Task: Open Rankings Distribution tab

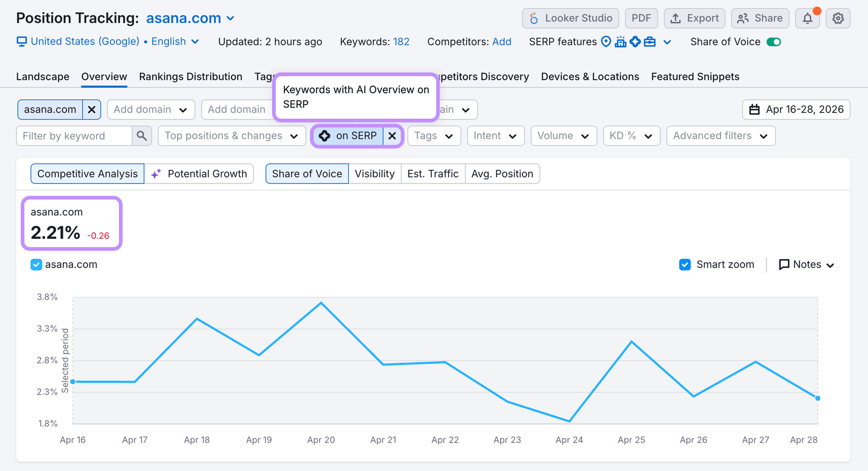Action: click(190, 77)
